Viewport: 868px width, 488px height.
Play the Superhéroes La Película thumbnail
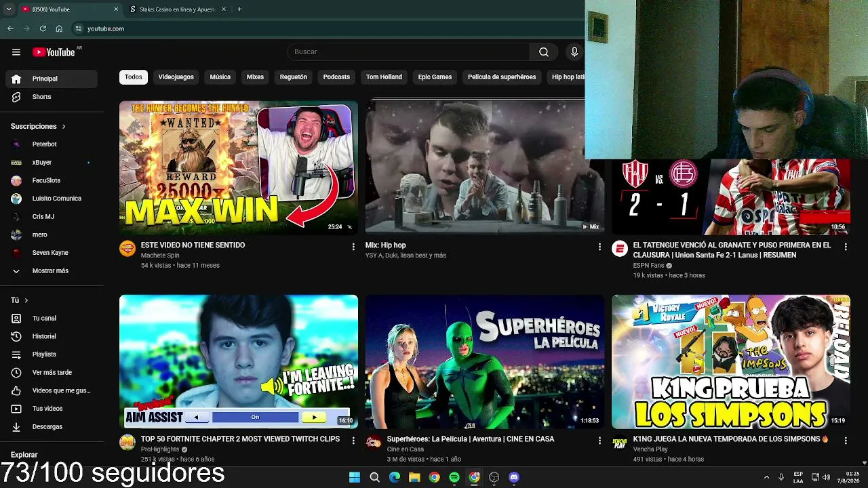click(x=485, y=361)
